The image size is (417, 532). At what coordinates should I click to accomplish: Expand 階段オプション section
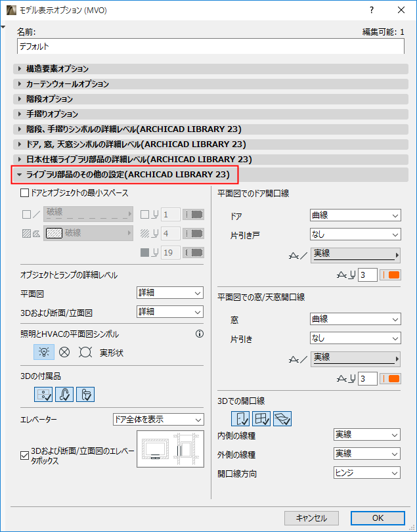tap(210, 99)
